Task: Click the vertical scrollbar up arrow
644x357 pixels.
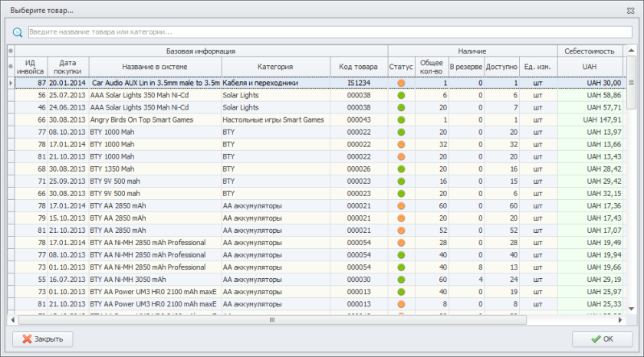Action: 630,82
